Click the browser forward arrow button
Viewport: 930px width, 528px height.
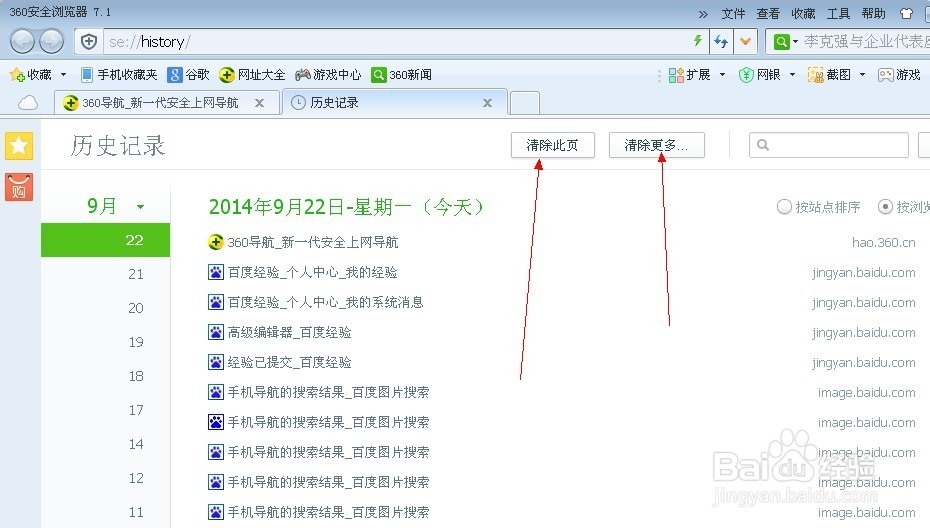52,42
